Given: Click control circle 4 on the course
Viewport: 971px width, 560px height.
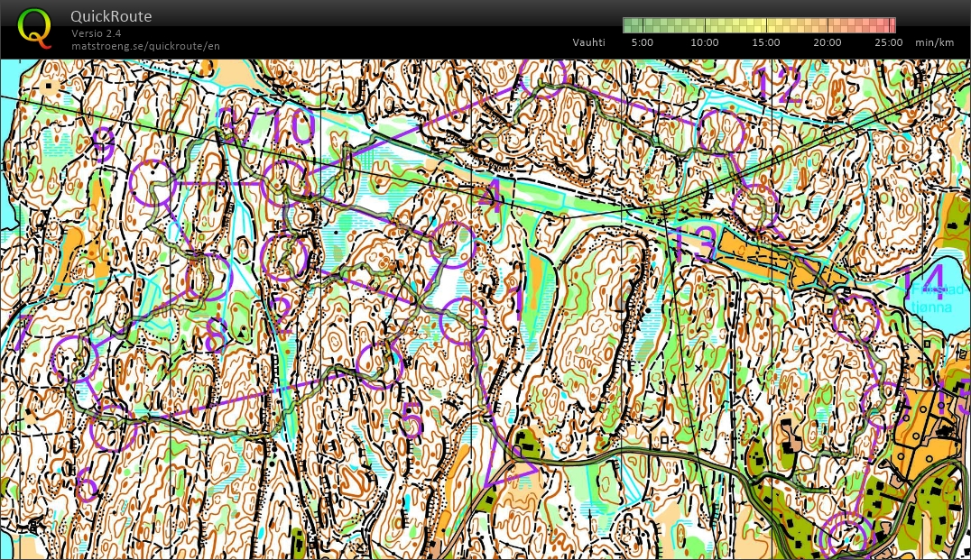Looking at the screenshot, I should (450, 244).
